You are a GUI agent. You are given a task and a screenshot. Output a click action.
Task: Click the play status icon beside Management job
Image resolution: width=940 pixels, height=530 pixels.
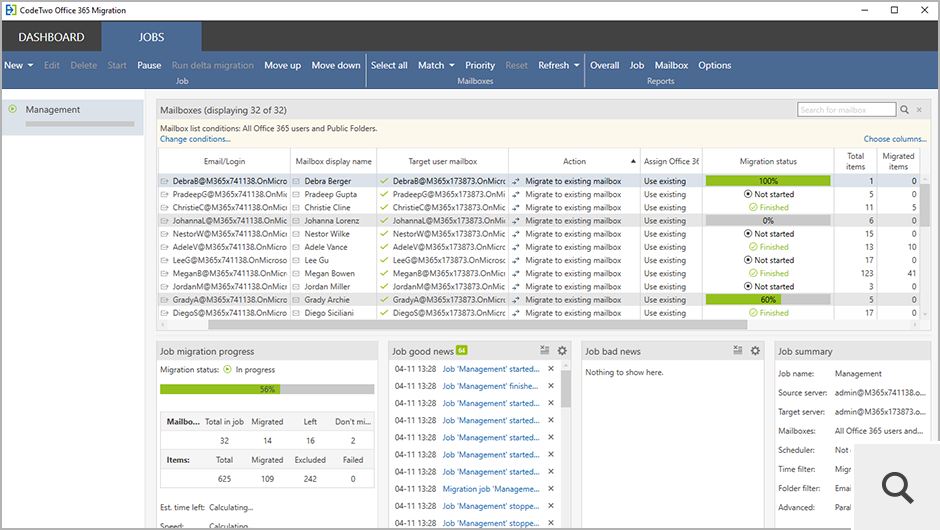point(13,110)
